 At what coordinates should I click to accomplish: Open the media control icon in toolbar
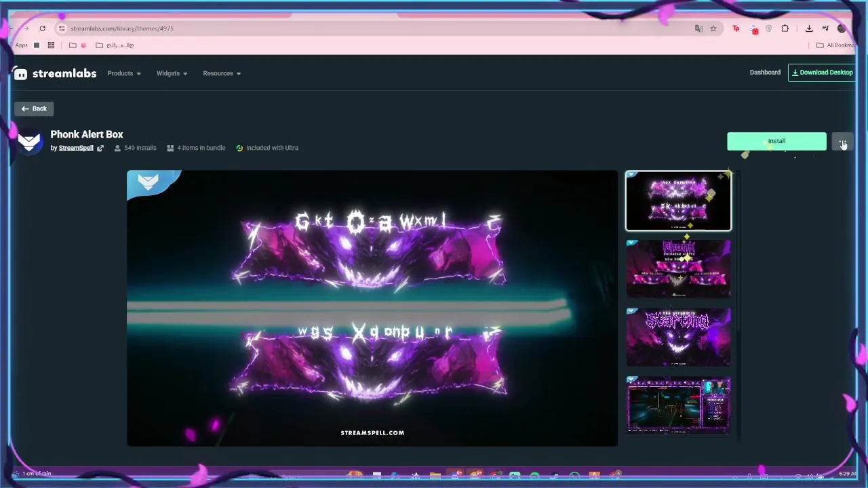tap(825, 28)
